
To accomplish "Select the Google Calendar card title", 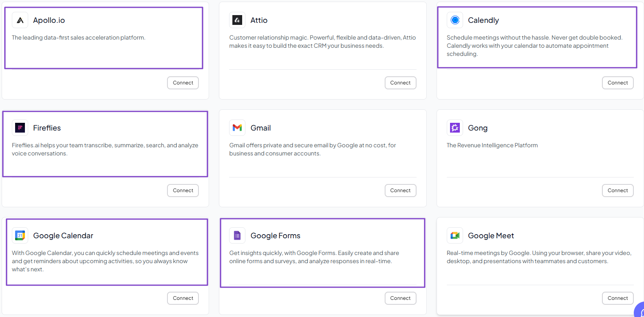I will 63,236.
